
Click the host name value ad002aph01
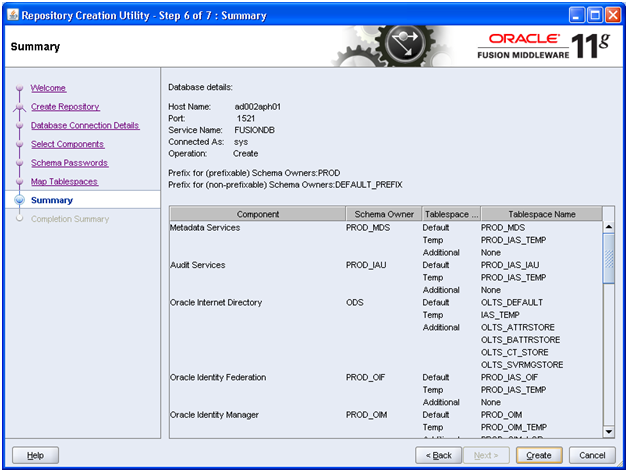258,107
